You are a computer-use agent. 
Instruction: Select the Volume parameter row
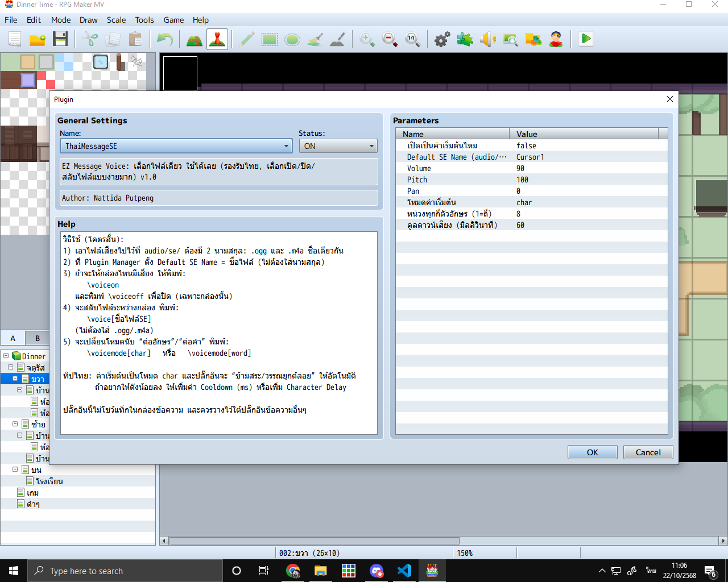(x=532, y=168)
